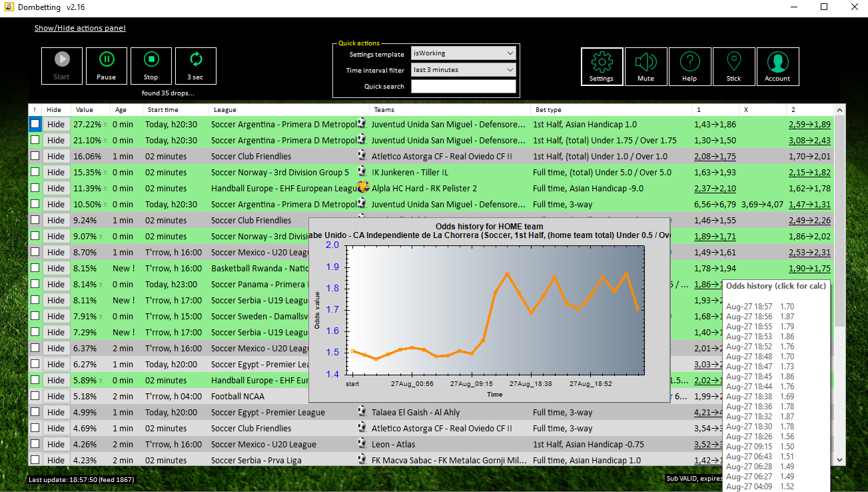Tick the checkbox on the 15.35% row
The width and height of the screenshot is (868, 492).
[x=35, y=172]
